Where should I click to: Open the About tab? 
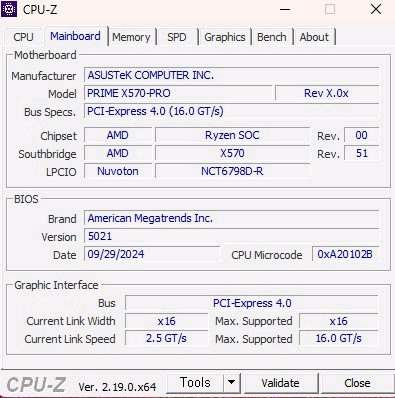tap(314, 37)
